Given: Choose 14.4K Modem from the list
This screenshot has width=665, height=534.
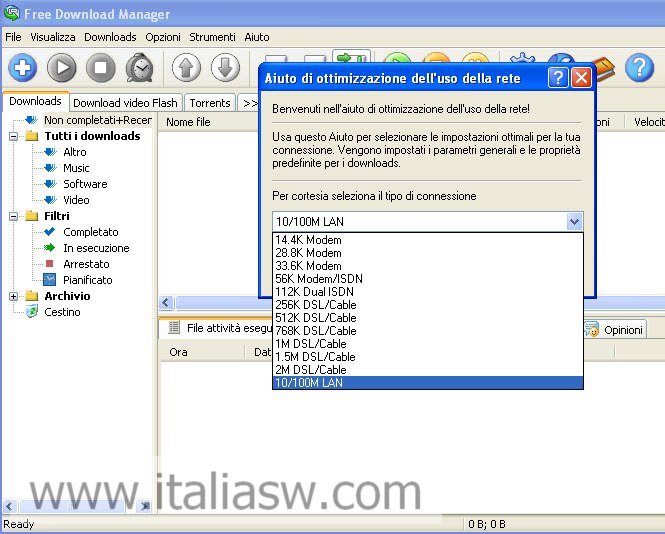Looking at the screenshot, I should 428,240.
